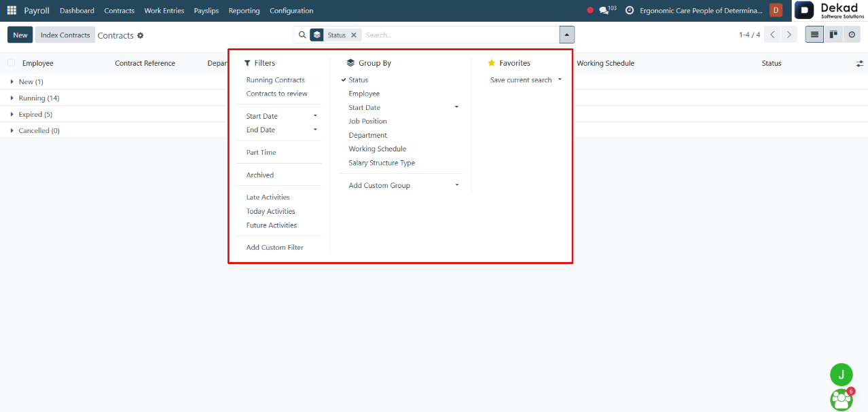Click the Contracts settings gear icon
Image resolution: width=868 pixels, height=412 pixels.
point(140,35)
